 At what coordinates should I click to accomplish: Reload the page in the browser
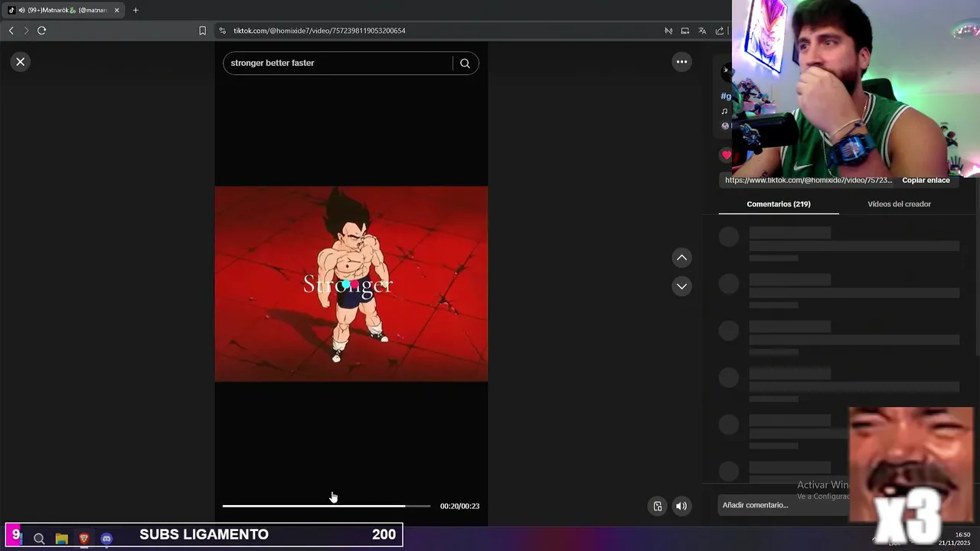(41, 31)
